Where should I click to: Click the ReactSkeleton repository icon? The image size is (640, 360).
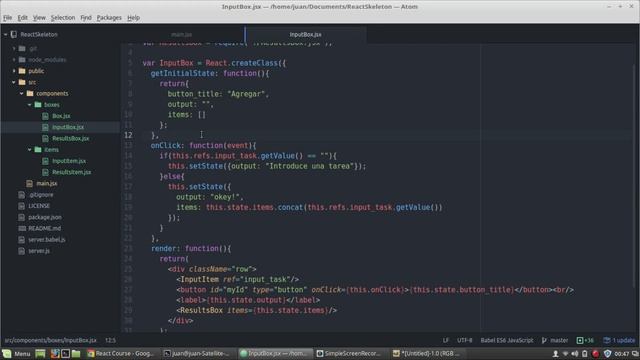(x=14, y=35)
